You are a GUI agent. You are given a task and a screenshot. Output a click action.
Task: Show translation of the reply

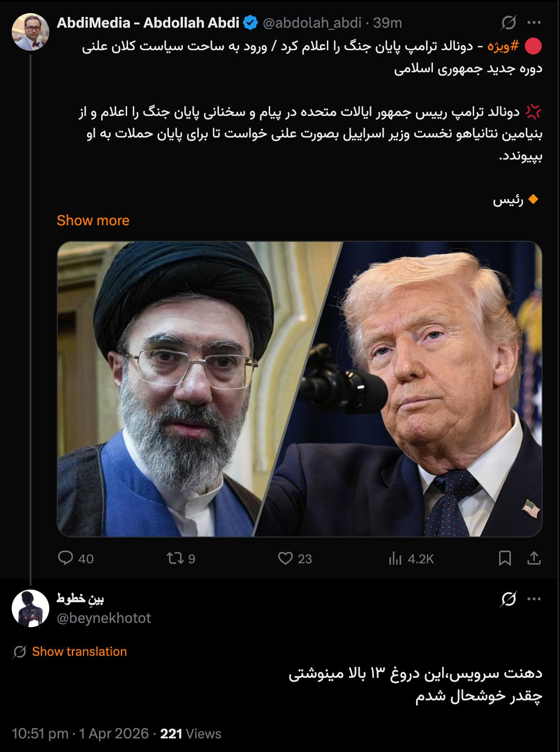79,652
